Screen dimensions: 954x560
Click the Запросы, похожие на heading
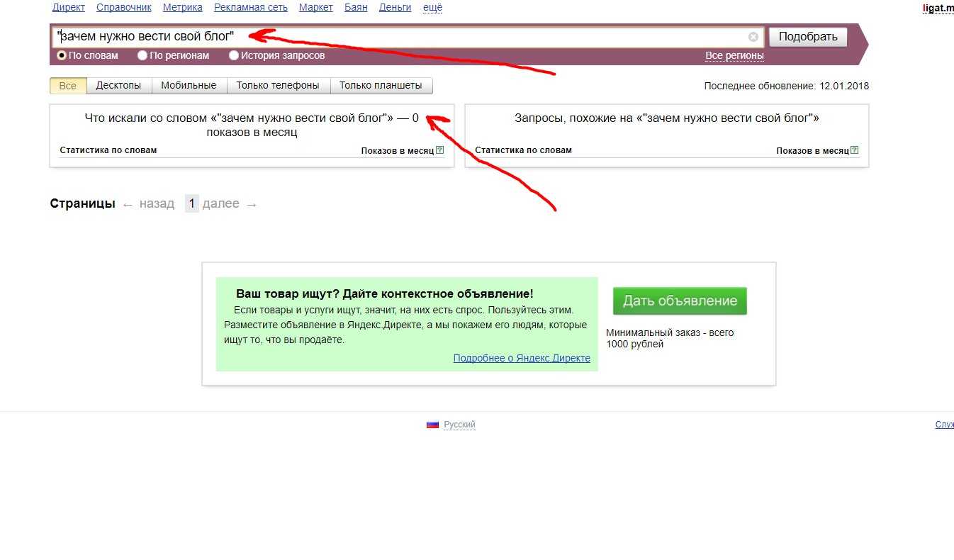click(667, 118)
